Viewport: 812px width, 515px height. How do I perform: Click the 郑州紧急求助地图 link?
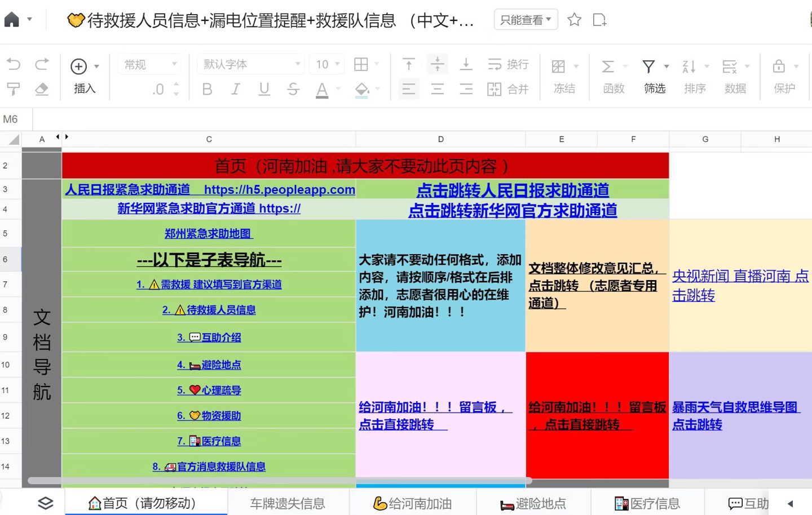point(209,233)
